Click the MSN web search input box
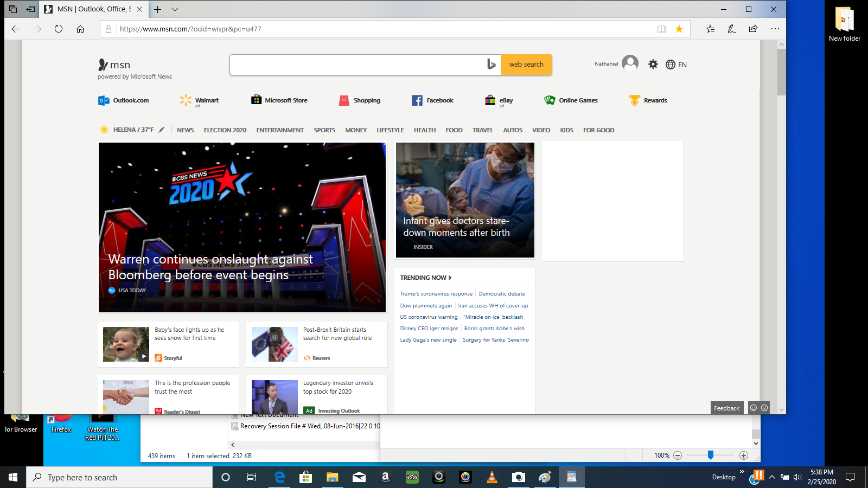Image resolution: width=868 pixels, height=488 pixels. tap(358, 65)
